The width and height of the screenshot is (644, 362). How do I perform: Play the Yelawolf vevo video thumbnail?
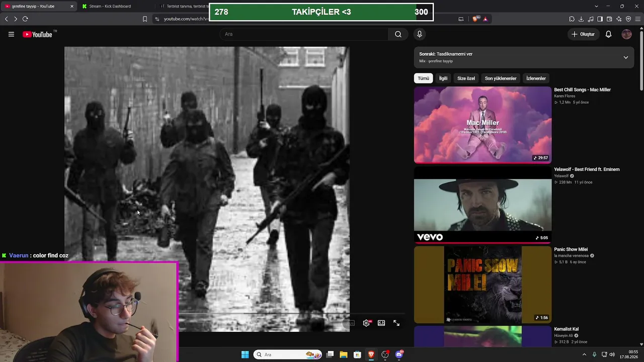482,205
